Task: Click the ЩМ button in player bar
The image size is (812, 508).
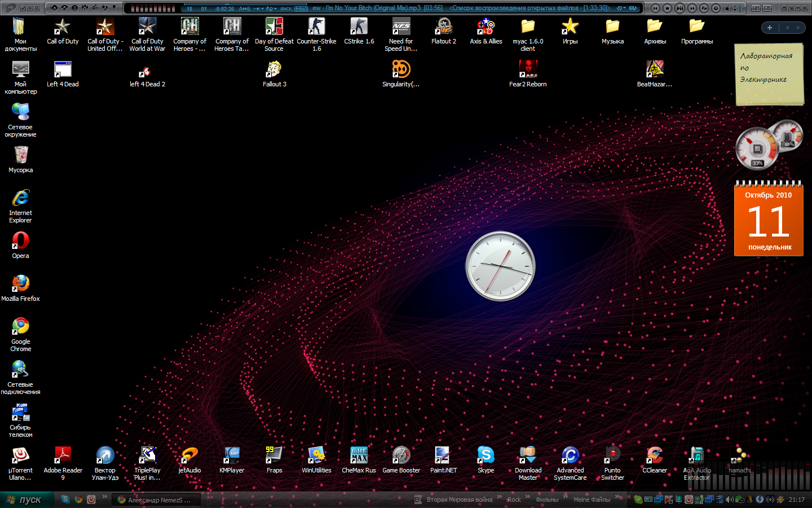Action: 756,8
